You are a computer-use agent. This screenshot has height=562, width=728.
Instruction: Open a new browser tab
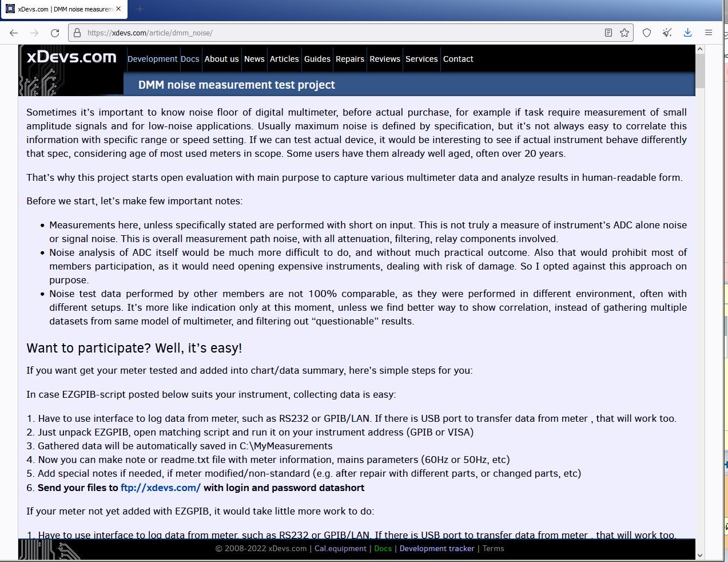click(140, 9)
